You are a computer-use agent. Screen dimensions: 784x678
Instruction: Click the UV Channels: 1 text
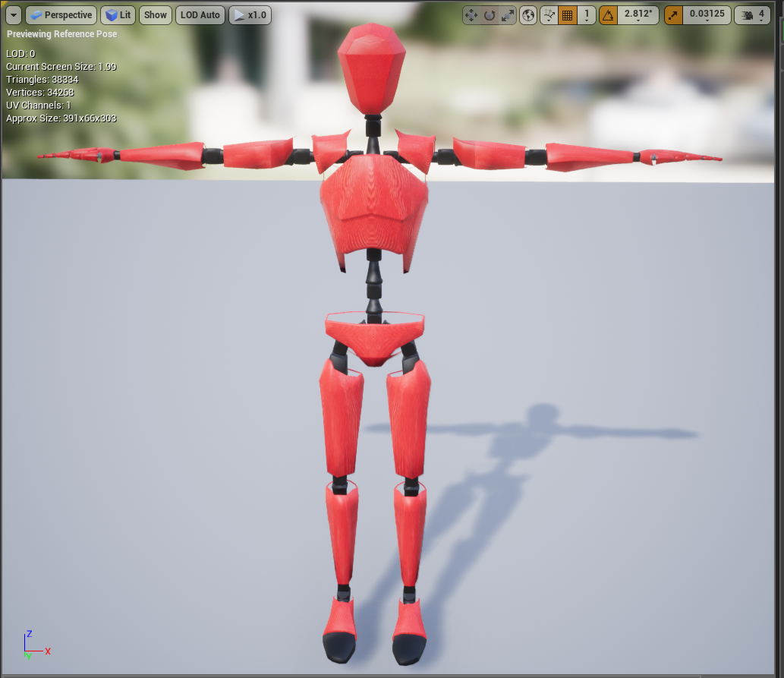click(38, 106)
